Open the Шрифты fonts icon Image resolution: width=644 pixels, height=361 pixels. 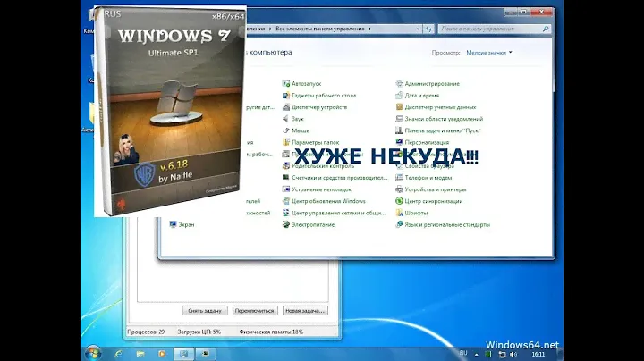tap(417, 213)
